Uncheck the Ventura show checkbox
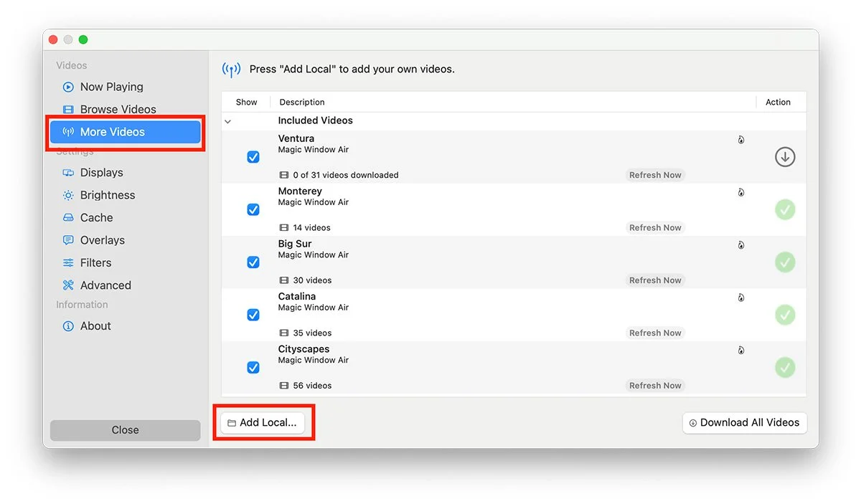Image resolution: width=861 pixels, height=504 pixels. 253,157
